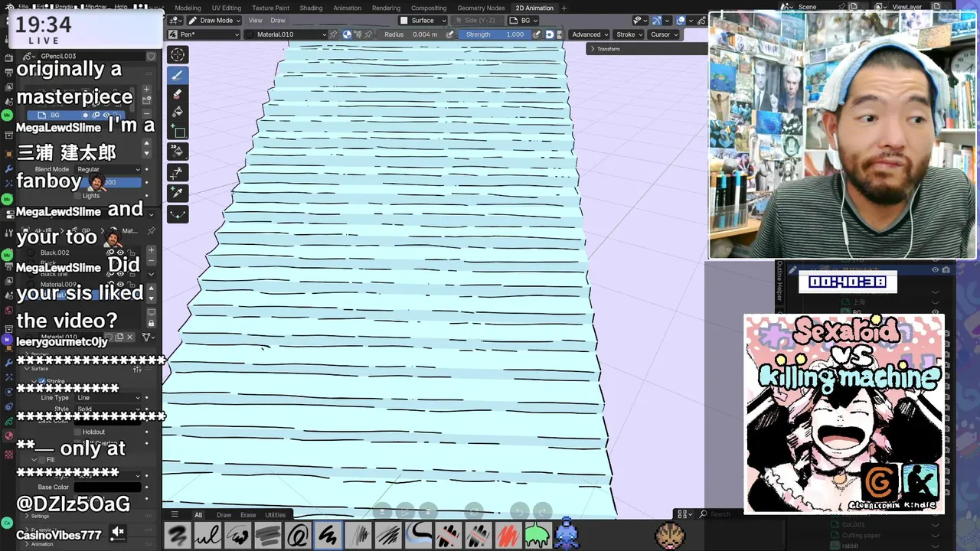Open the asset shelf hamburger menu

175,514
